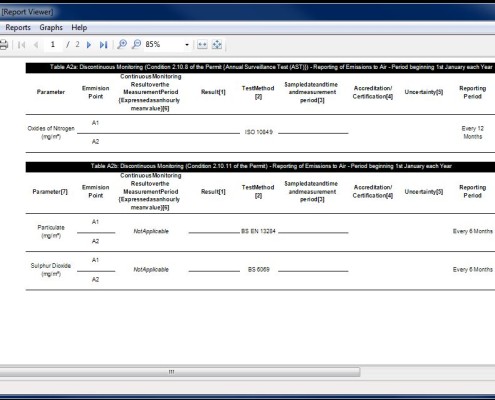The width and height of the screenshot is (495, 400).
Task: Click the Every 12 Months reporting period
Action: pyautogui.click(x=473, y=133)
